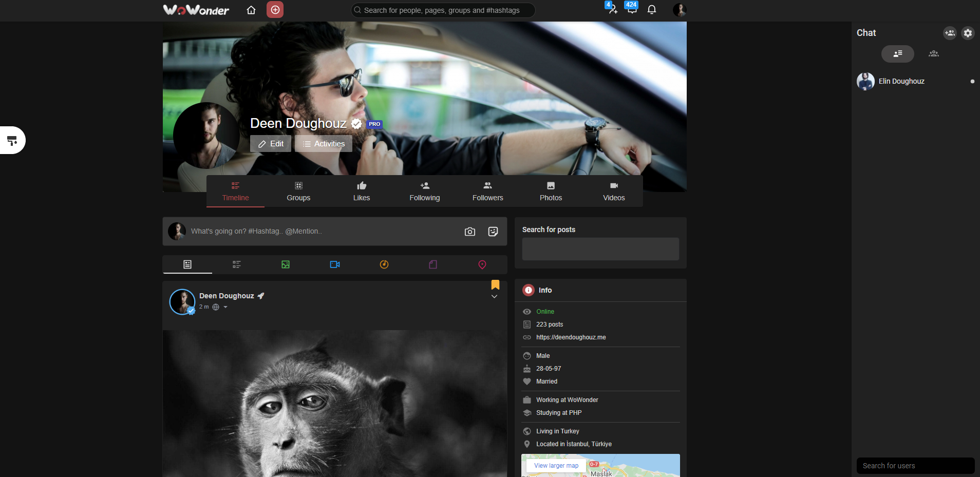Open chat settings gear icon
Image resolution: width=980 pixels, height=477 pixels.
(x=968, y=33)
